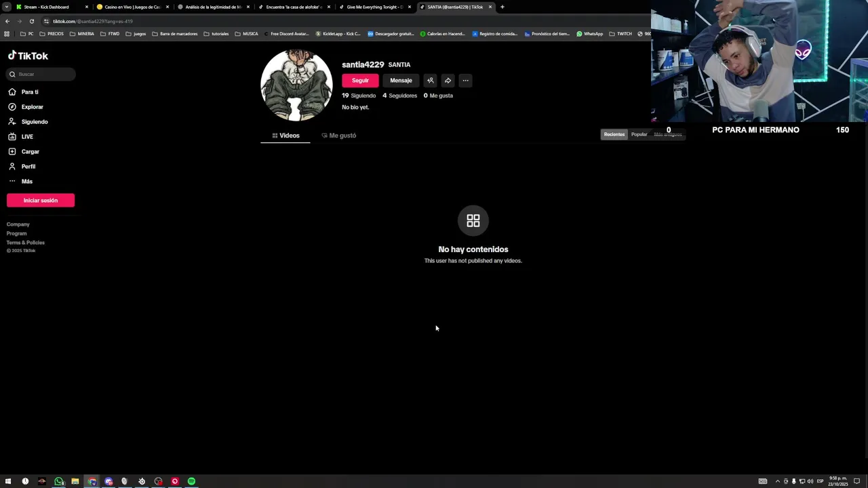Expand Program footer section
This screenshot has width=868, height=488.
tap(17, 233)
